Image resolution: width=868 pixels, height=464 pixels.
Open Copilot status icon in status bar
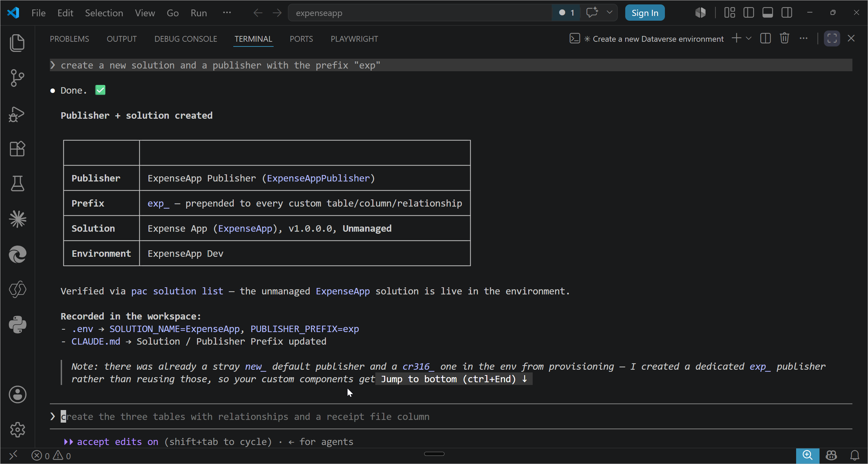pyautogui.click(x=831, y=456)
